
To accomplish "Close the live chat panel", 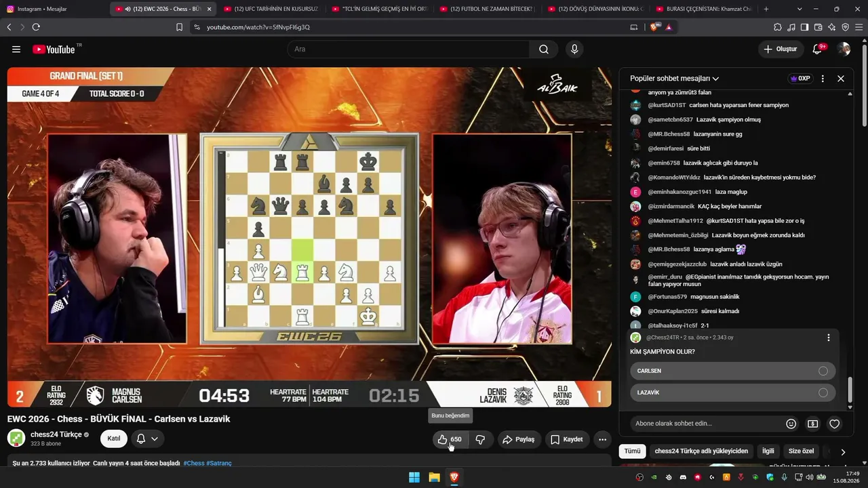I will tap(841, 79).
